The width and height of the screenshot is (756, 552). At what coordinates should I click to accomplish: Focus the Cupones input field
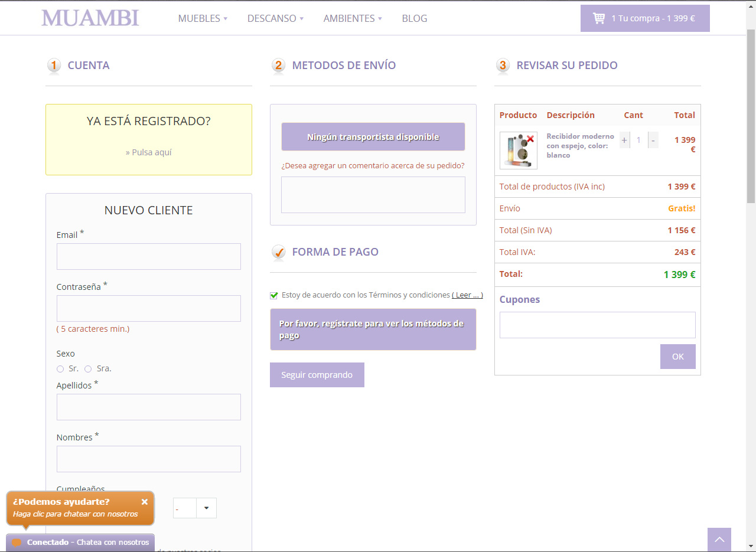click(x=598, y=325)
